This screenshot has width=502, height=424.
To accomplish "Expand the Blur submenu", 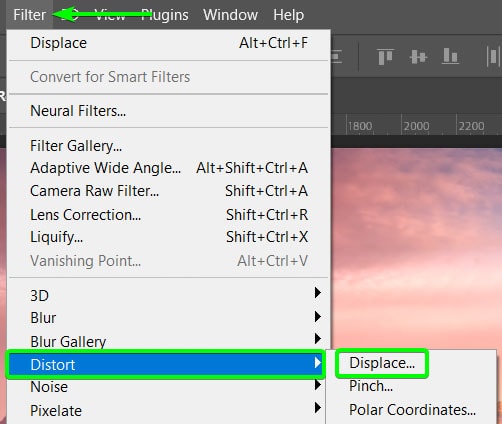I will 318,316.
